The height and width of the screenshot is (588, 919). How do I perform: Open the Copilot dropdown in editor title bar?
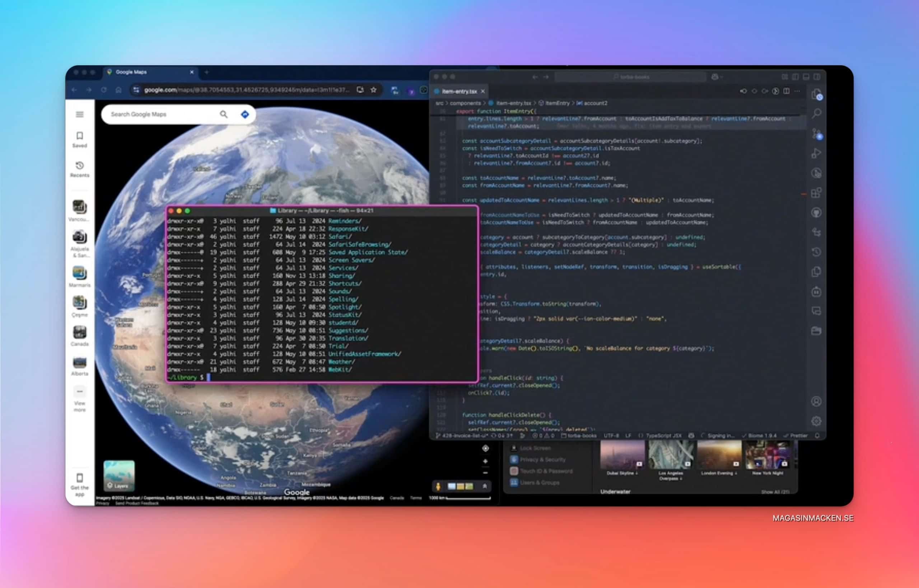(717, 77)
